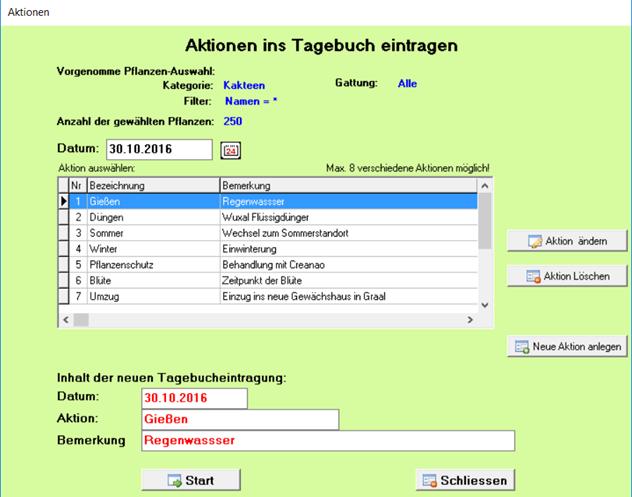Select the Blüte action row
Screen dimensions: 632x497
150,281
